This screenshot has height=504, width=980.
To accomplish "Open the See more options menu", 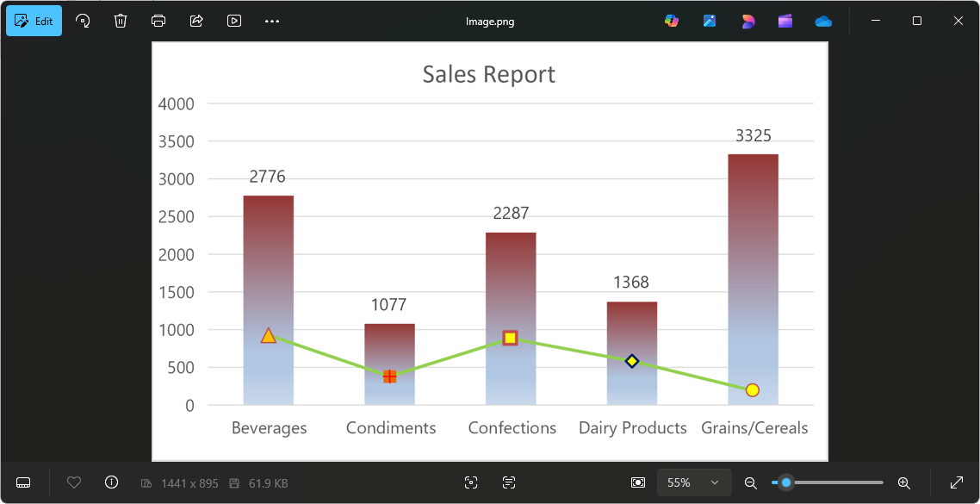I will pyautogui.click(x=272, y=21).
